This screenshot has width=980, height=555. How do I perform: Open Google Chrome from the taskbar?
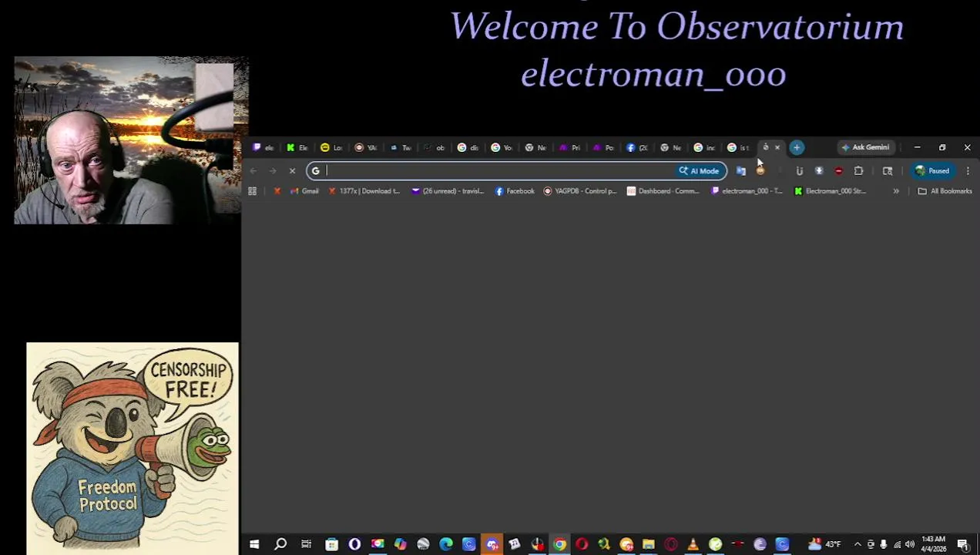560,545
